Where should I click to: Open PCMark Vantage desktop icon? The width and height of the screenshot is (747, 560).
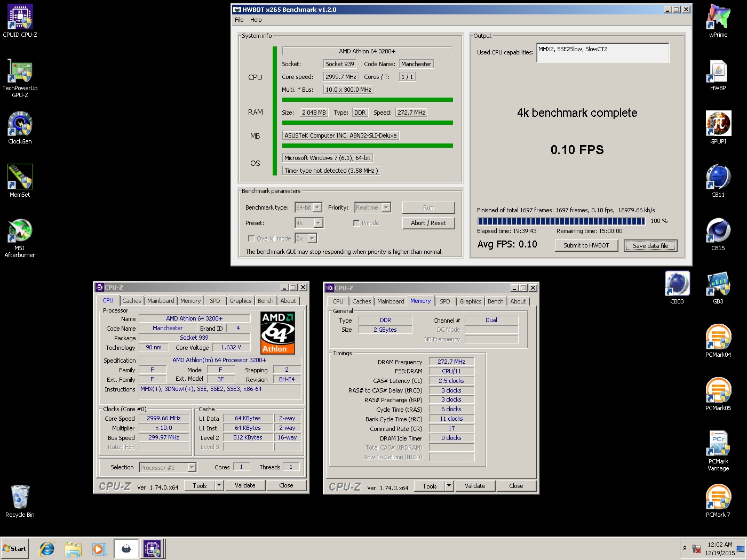[x=718, y=451]
